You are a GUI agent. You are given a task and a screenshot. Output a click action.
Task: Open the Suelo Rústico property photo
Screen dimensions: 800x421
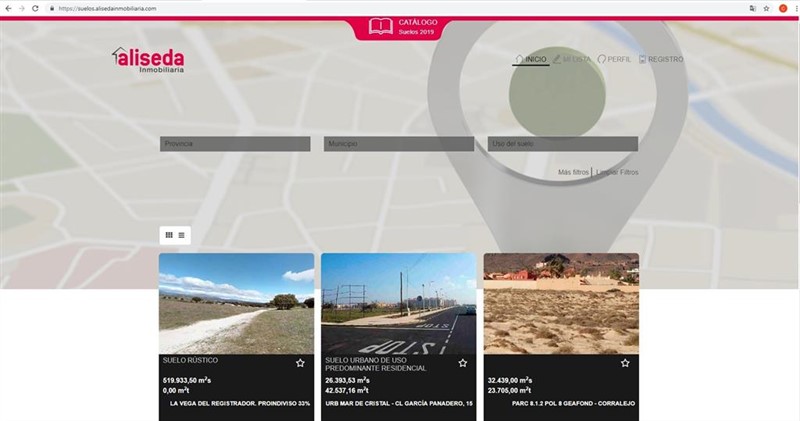236,304
